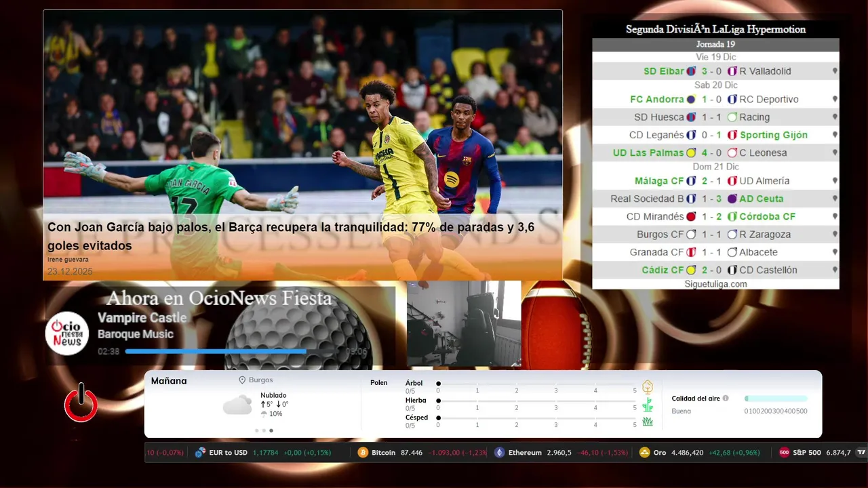Click the Oro price '4.486,420'

pyautogui.click(x=687, y=453)
